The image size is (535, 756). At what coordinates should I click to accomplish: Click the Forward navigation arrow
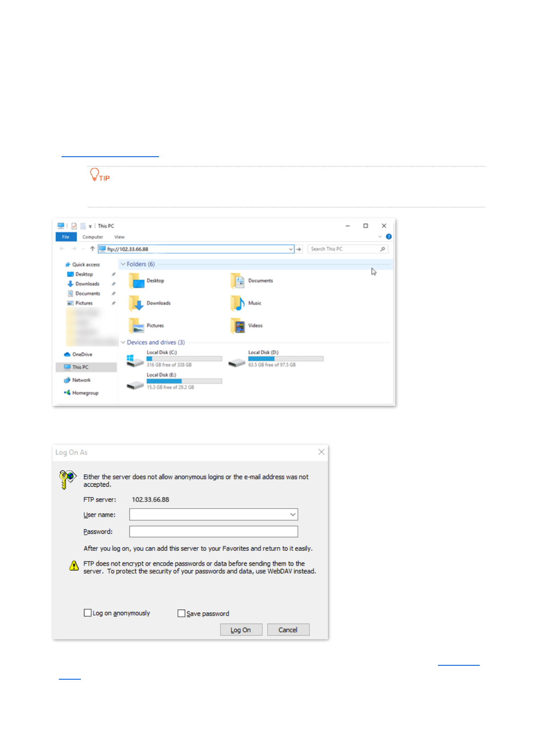tap(74, 249)
